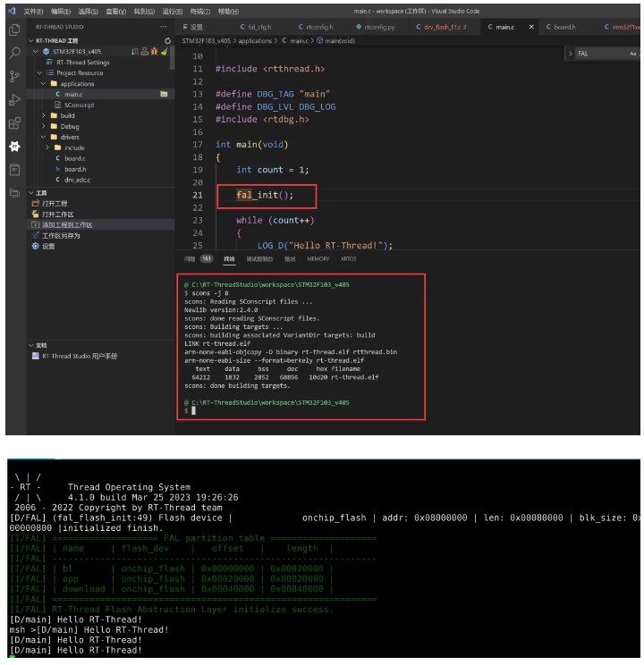Screen dimensions: 644x665
Task: Switch to the fal_cfg.h editor tab
Action: point(256,27)
